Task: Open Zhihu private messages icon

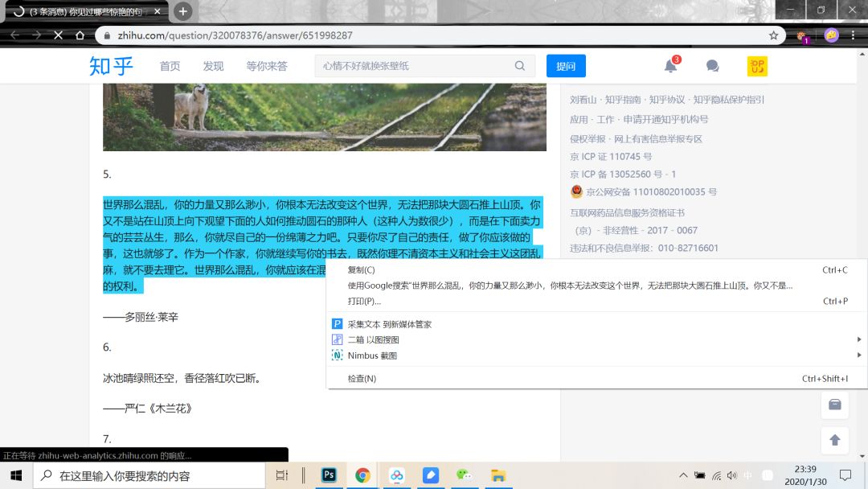Action: click(x=710, y=66)
